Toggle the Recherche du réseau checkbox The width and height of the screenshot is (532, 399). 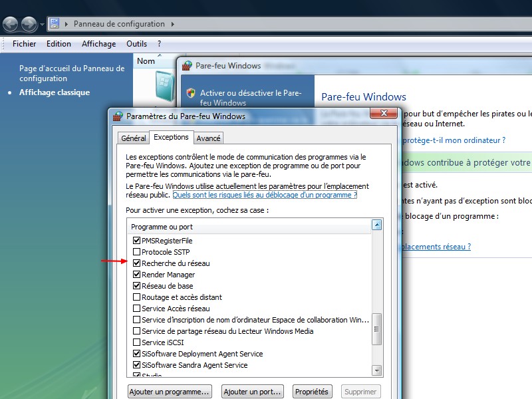coord(136,263)
